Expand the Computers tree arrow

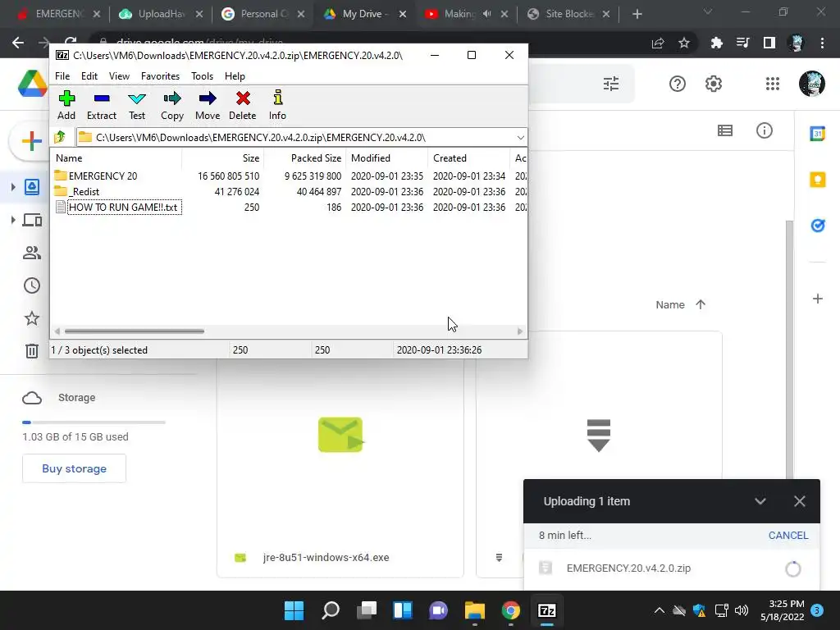click(x=13, y=220)
